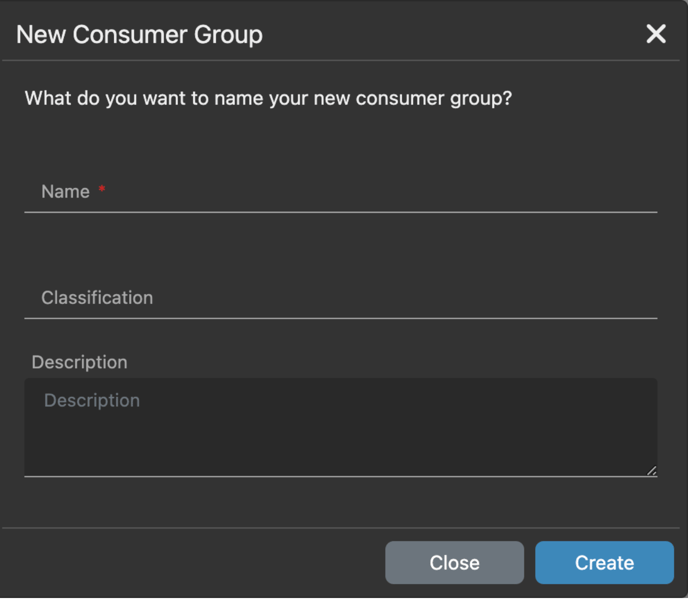Image resolution: width=688 pixels, height=599 pixels.
Task: Click the underline beneath the Classification field
Action: coord(341,318)
